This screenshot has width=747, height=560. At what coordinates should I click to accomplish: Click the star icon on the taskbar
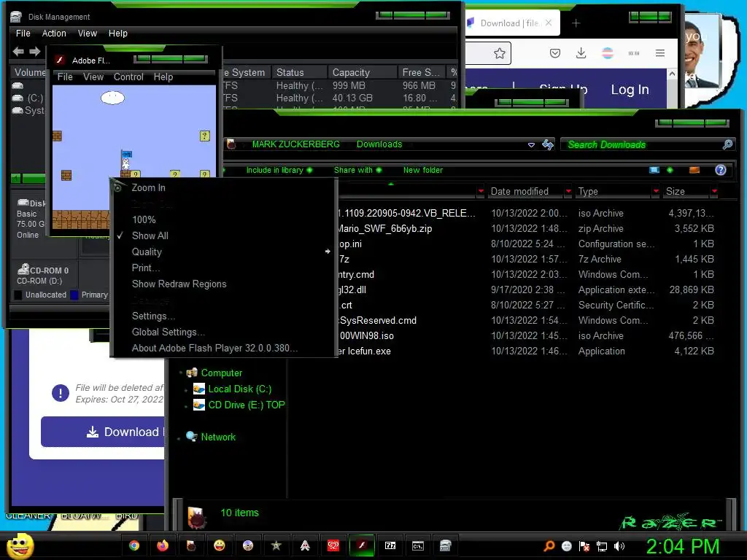point(276,545)
